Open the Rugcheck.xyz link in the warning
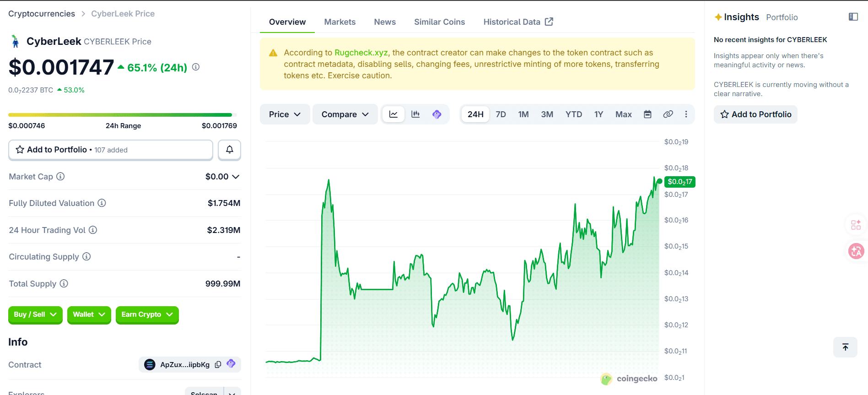 (361, 53)
